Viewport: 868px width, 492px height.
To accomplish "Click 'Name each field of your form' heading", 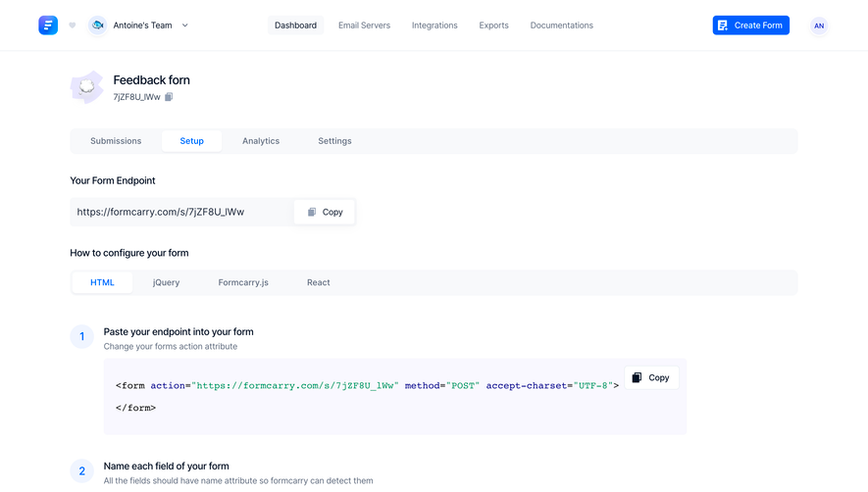I will (x=166, y=466).
